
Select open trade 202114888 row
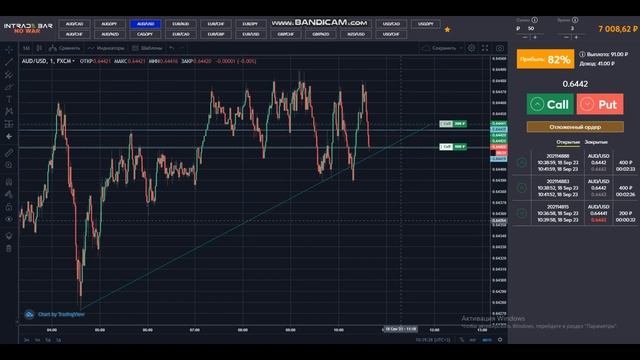tap(576, 162)
